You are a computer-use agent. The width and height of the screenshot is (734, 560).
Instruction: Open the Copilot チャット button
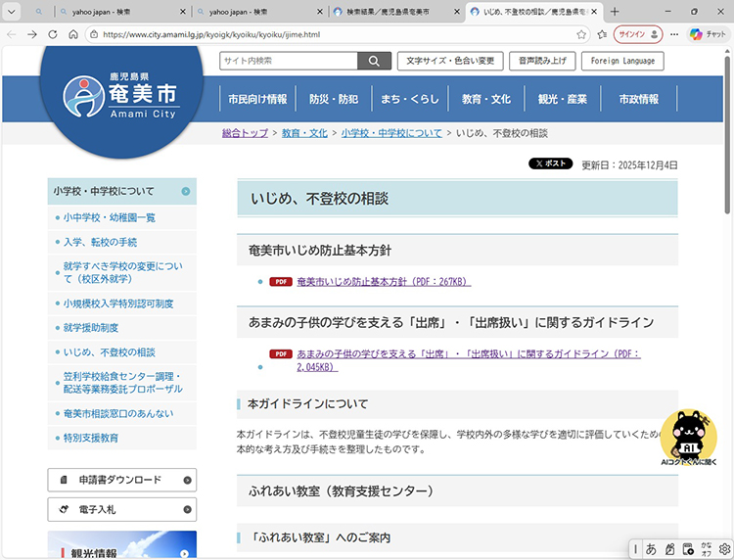tap(707, 34)
